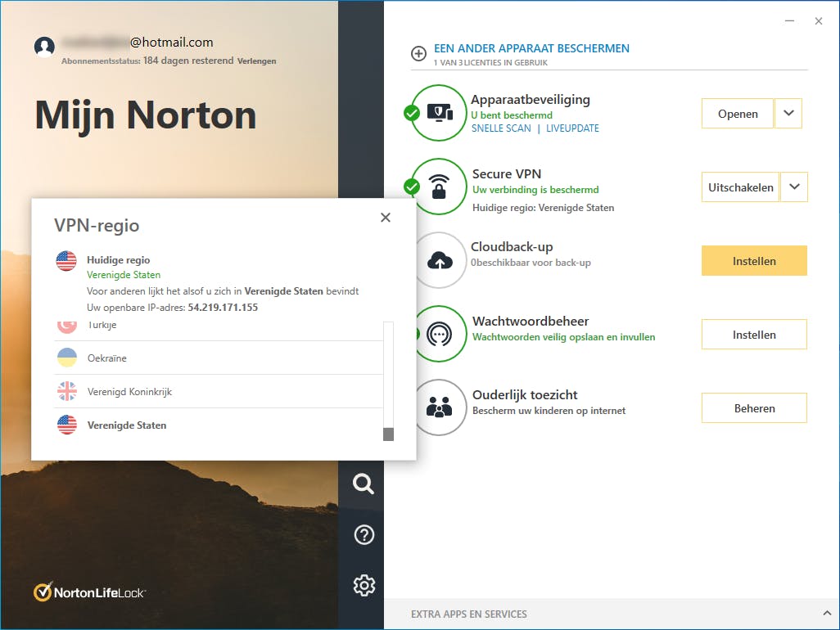This screenshot has height=630, width=840.
Task: Expand Extra apps en services chevron
Action: 827,614
